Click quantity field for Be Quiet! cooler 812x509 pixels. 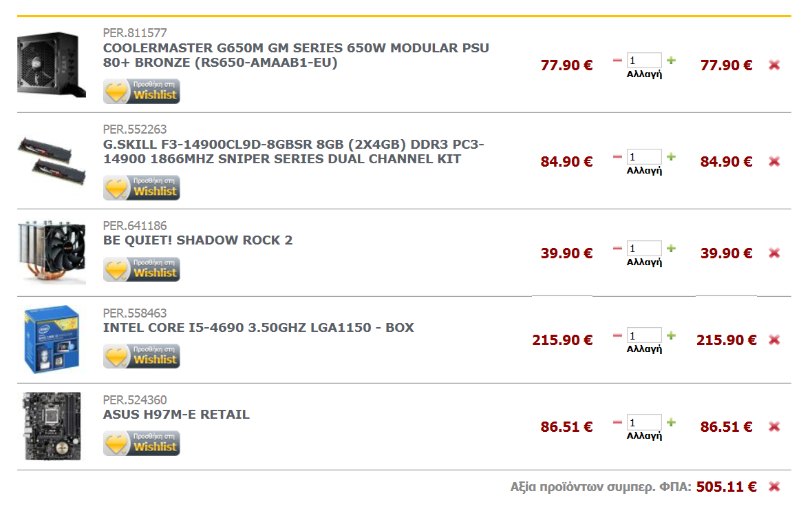(643, 248)
